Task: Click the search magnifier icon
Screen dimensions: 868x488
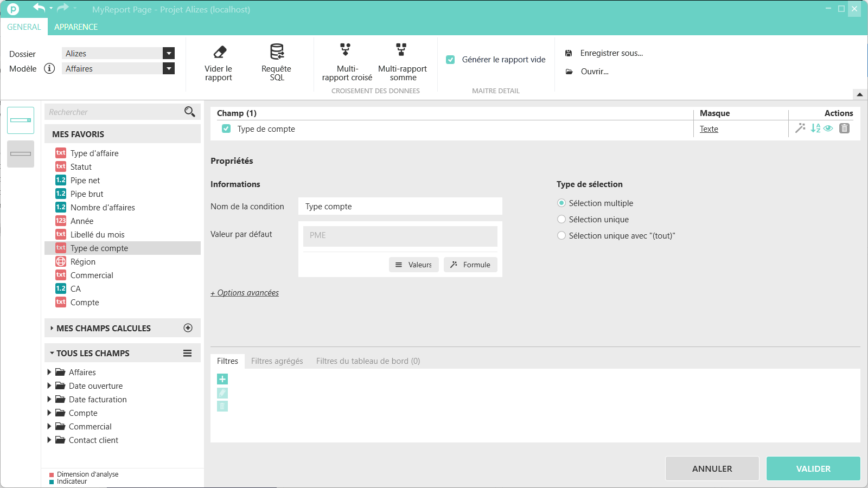Action: 189,112
